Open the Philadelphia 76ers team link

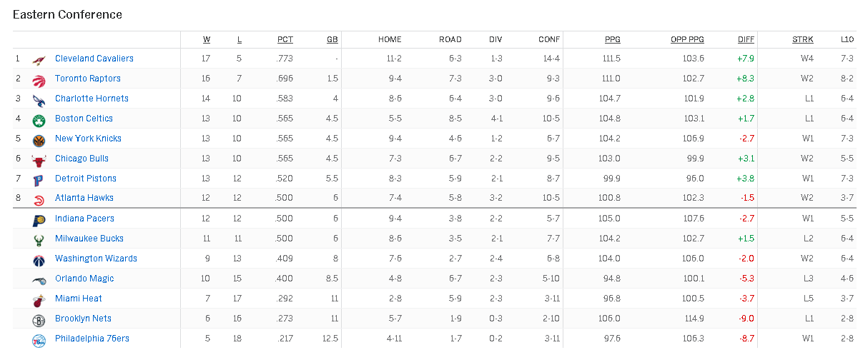click(x=92, y=339)
